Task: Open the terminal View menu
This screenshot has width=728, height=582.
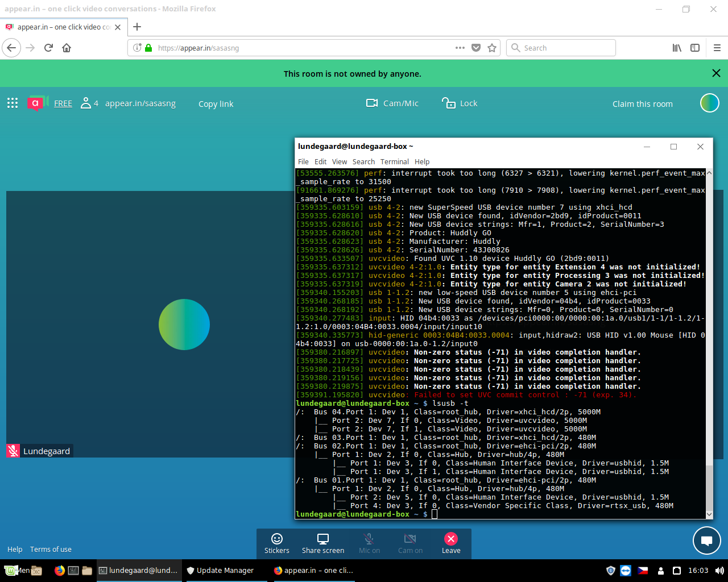Action: 340,161
